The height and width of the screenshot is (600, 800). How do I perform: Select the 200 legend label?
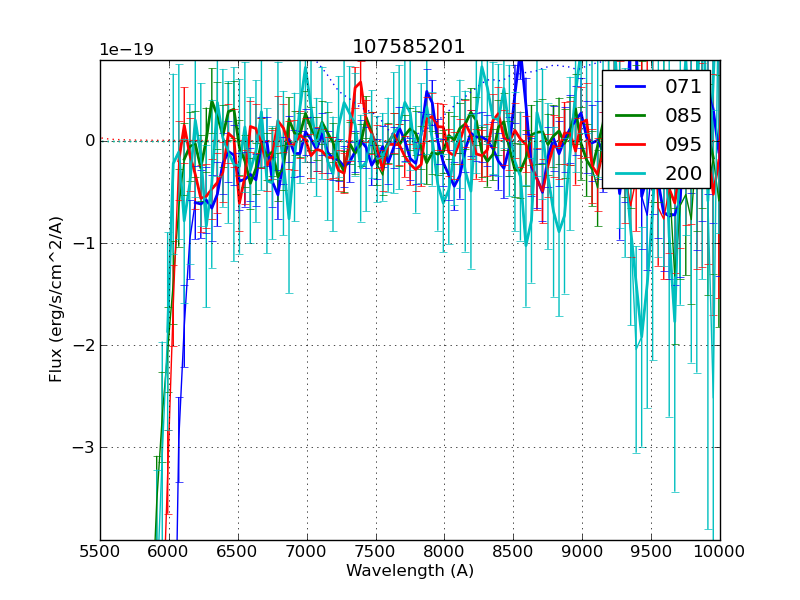[x=683, y=174]
